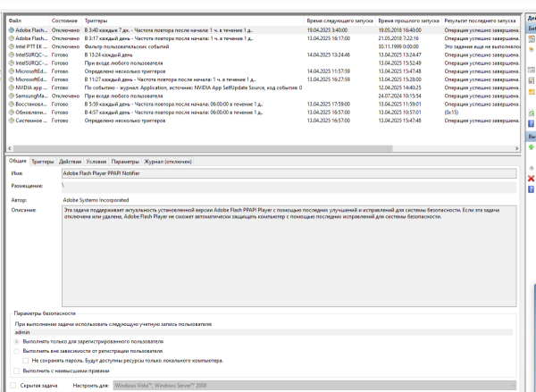The height and width of the screenshot is (392, 536).
Task: Select row with next run 14.04.2025 13:24:46
Action: tap(264, 54)
